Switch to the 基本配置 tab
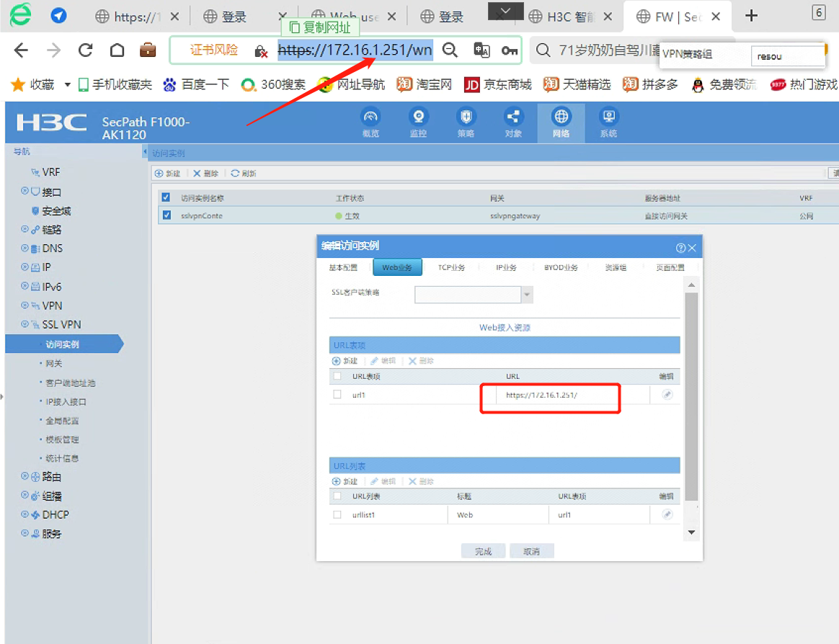Image resolution: width=839 pixels, height=644 pixels. [343, 267]
